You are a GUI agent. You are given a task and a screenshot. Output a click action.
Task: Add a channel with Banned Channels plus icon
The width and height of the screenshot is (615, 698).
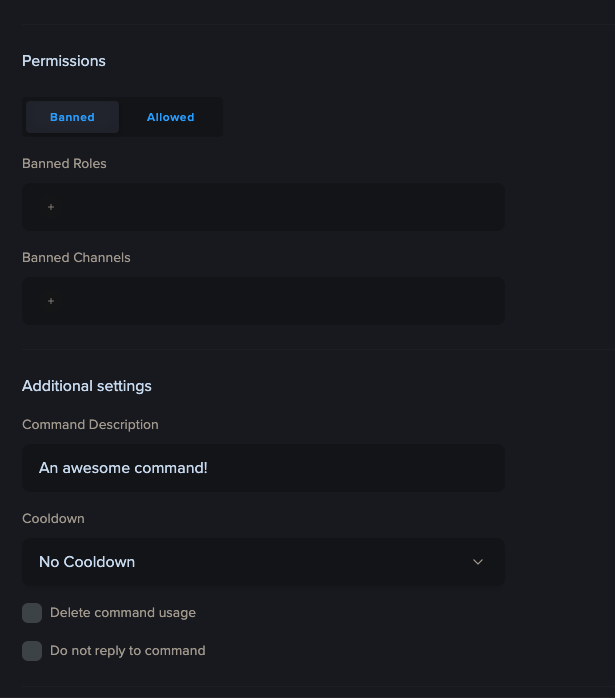[x=51, y=301]
